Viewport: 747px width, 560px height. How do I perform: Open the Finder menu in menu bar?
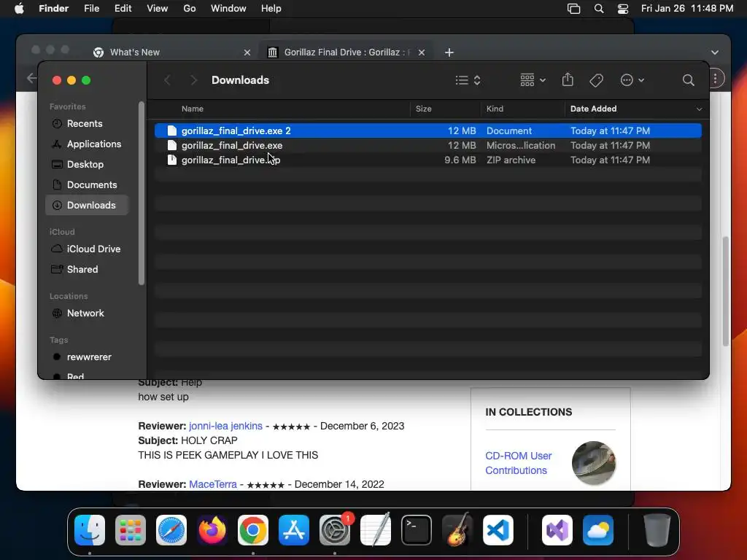[x=54, y=9]
